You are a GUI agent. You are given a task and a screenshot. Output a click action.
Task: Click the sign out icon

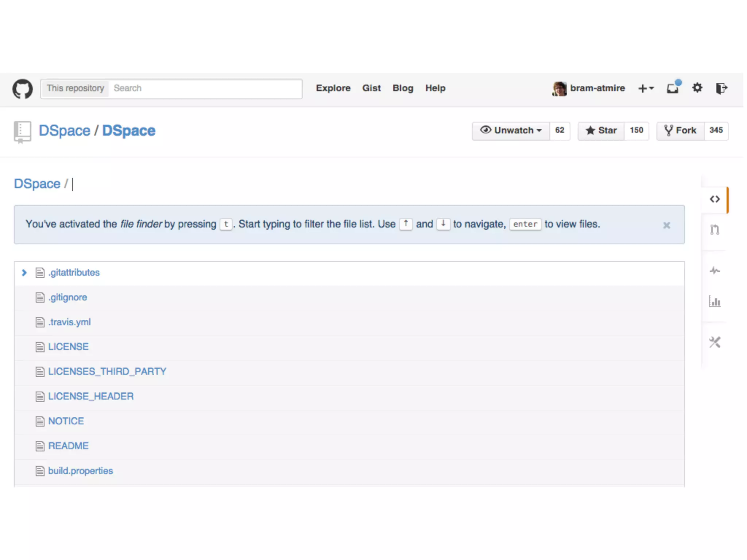pyautogui.click(x=721, y=88)
